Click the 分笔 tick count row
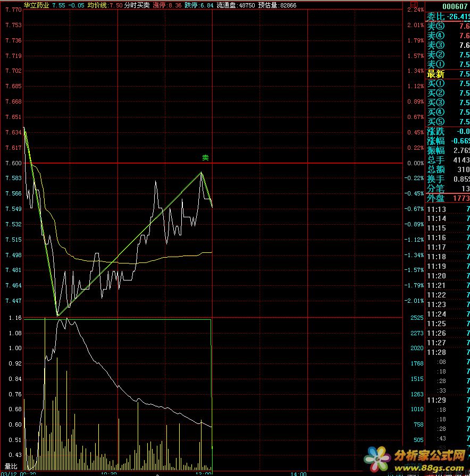 pos(448,189)
